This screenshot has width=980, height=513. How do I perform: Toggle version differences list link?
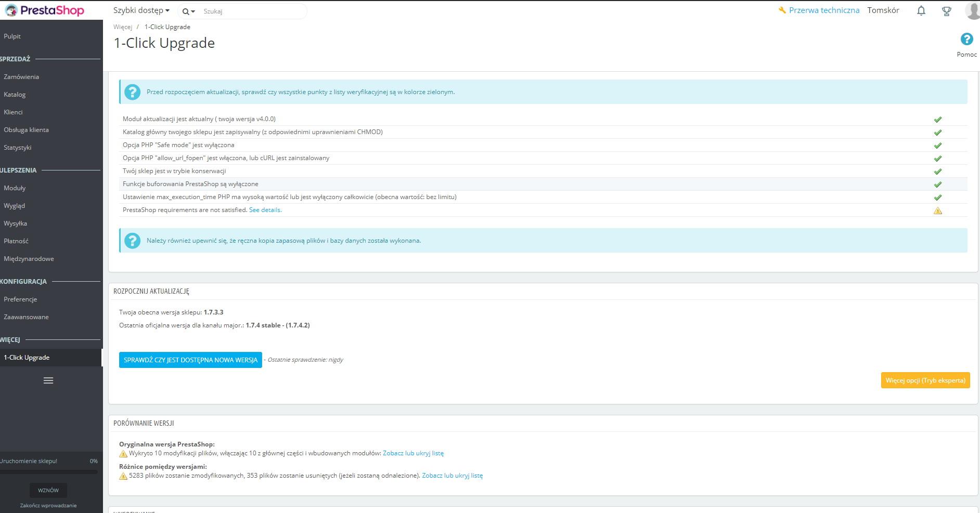coord(452,476)
